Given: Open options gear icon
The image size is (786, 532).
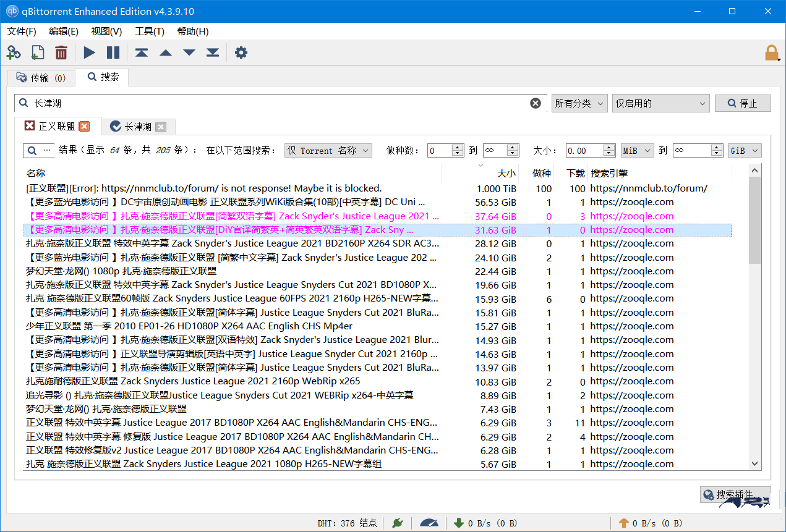Looking at the screenshot, I should [x=241, y=53].
